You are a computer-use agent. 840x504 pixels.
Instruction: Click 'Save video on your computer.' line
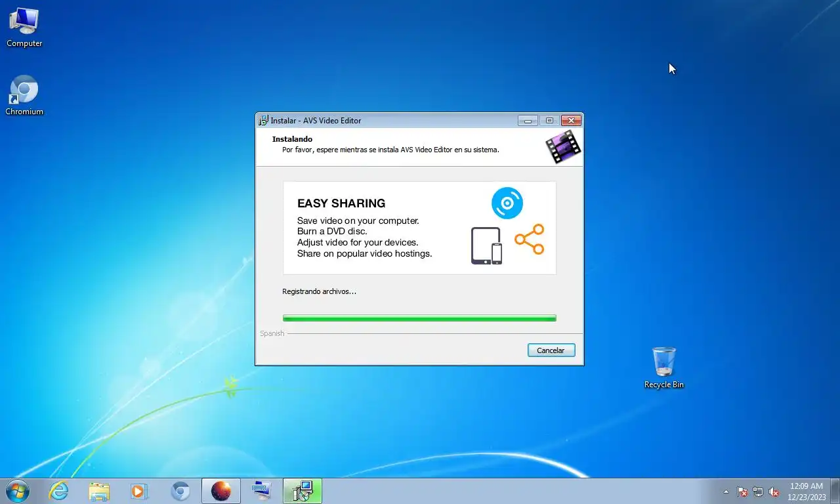[358, 220]
